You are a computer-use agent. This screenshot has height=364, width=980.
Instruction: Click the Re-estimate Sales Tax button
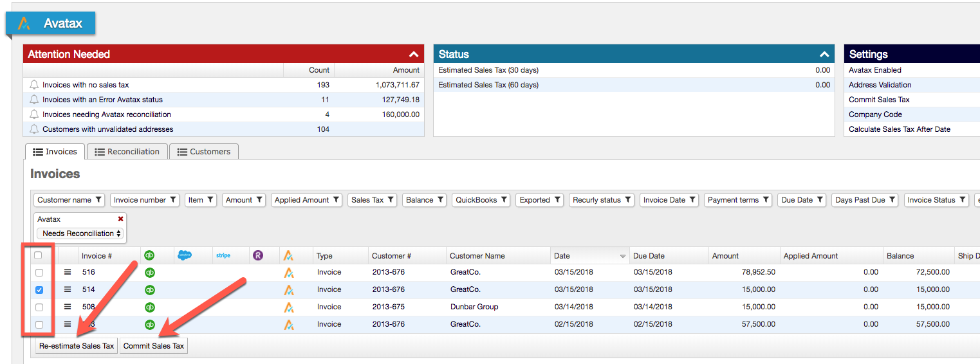pos(77,346)
